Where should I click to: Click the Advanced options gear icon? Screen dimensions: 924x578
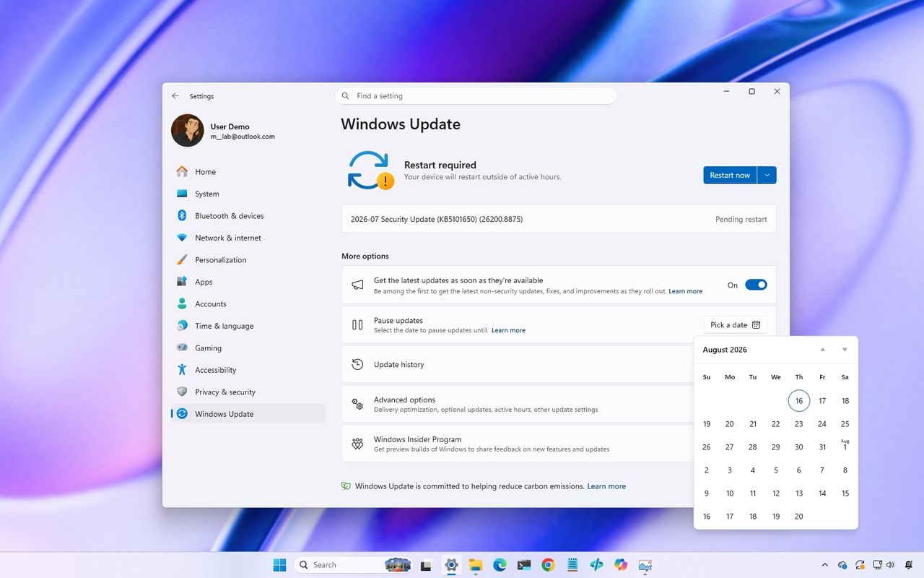pos(357,405)
